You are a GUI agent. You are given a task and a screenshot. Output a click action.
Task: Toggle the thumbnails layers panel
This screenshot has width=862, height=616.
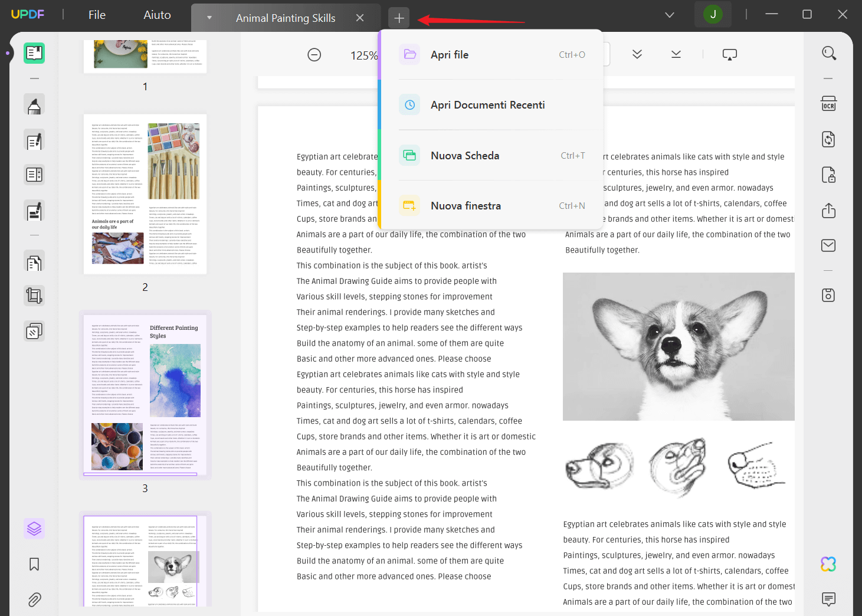click(x=34, y=528)
